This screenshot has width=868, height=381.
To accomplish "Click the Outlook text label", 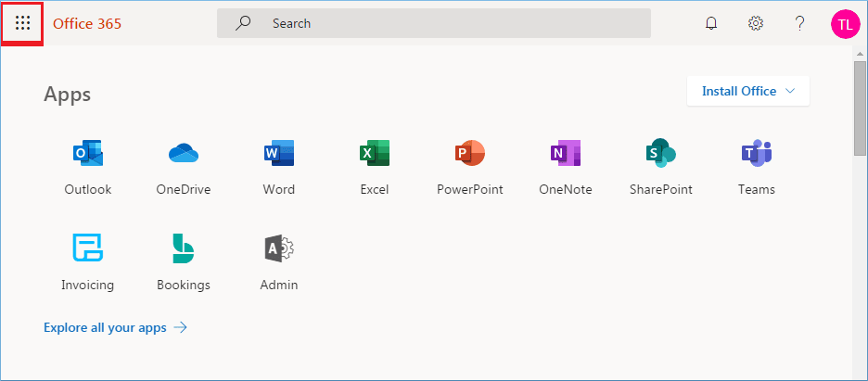I will click(88, 190).
